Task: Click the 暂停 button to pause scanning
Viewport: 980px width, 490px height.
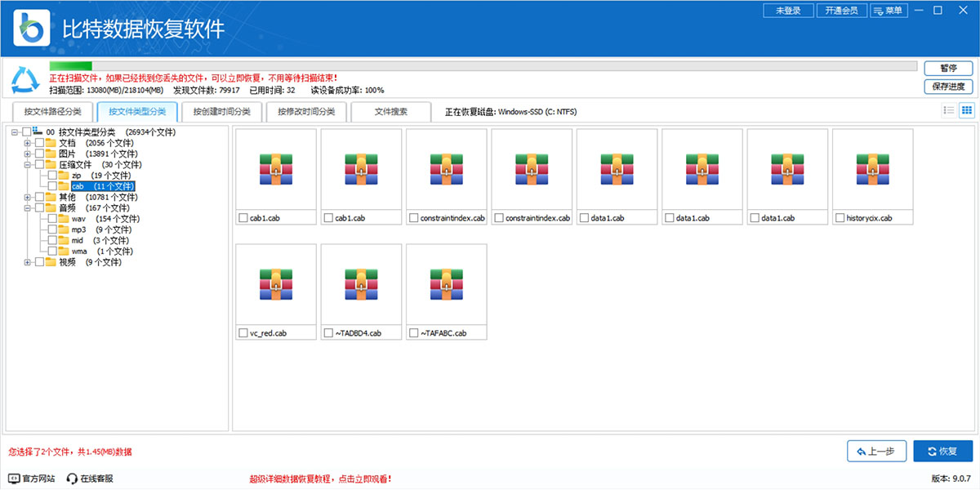Action: (947, 68)
